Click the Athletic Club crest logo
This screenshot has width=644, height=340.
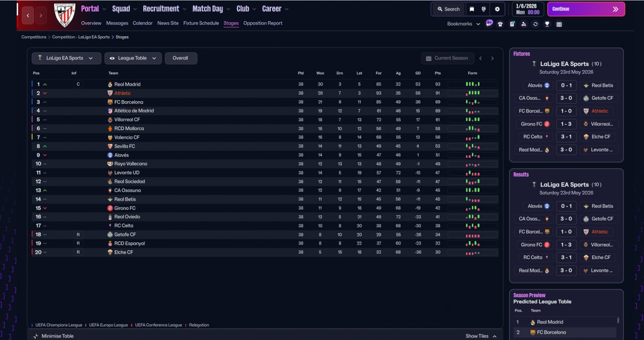[x=64, y=15]
